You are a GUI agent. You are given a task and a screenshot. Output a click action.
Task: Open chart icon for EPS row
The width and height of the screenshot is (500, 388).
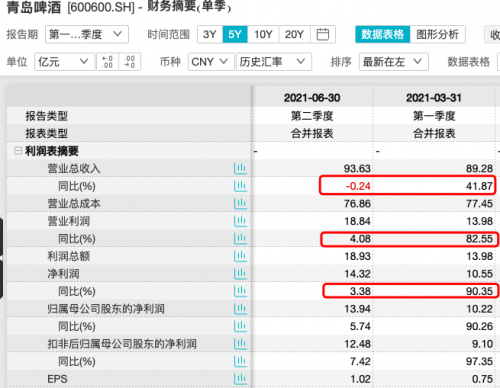pyautogui.click(x=240, y=379)
